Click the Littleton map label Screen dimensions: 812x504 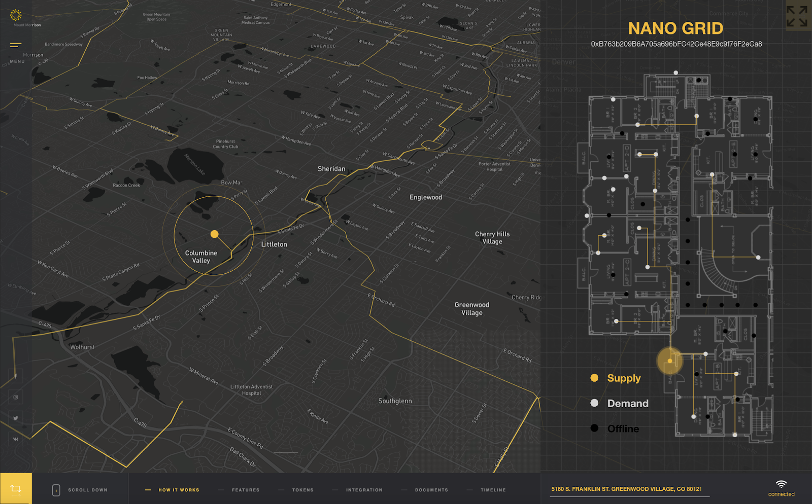click(x=274, y=244)
